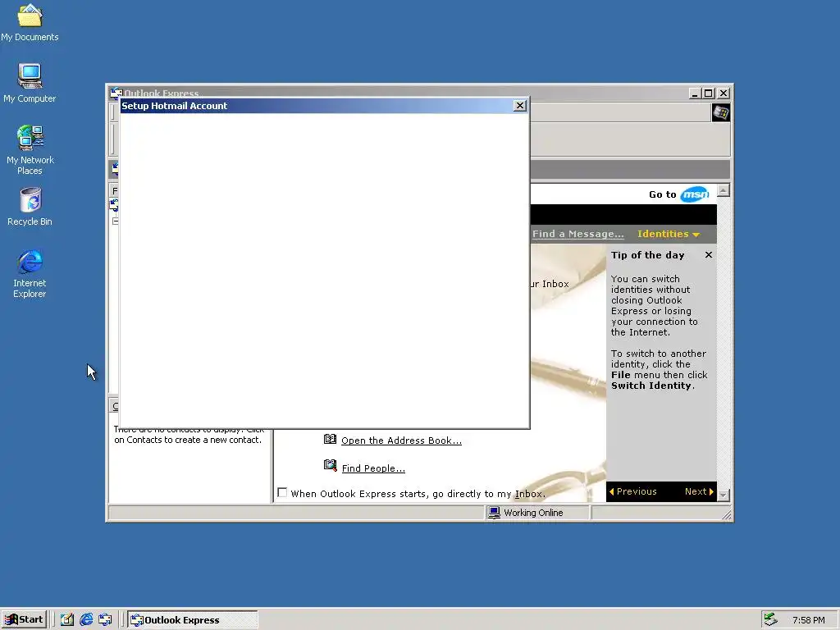Viewport: 840px width, 630px height.
Task: Open the Address Book link
Action: pyautogui.click(x=401, y=441)
